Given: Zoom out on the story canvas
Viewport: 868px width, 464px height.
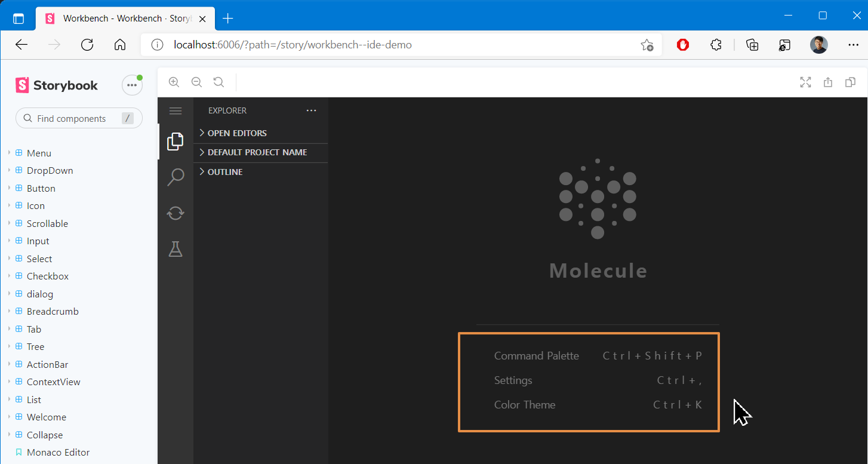Looking at the screenshot, I should click(196, 82).
